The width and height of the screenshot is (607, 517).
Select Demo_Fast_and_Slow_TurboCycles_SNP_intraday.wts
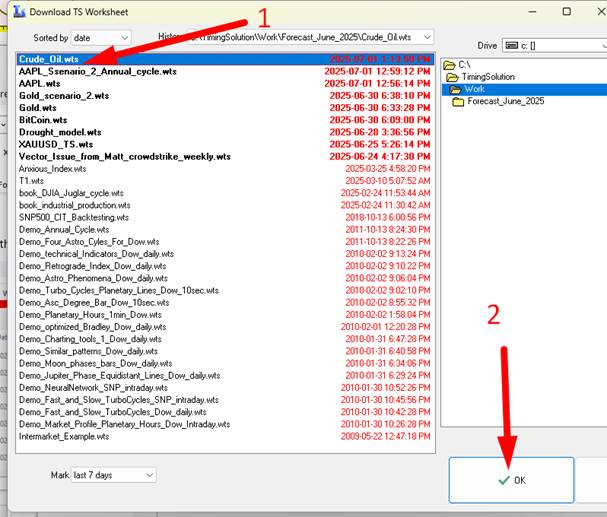pyautogui.click(x=225, y=400)
